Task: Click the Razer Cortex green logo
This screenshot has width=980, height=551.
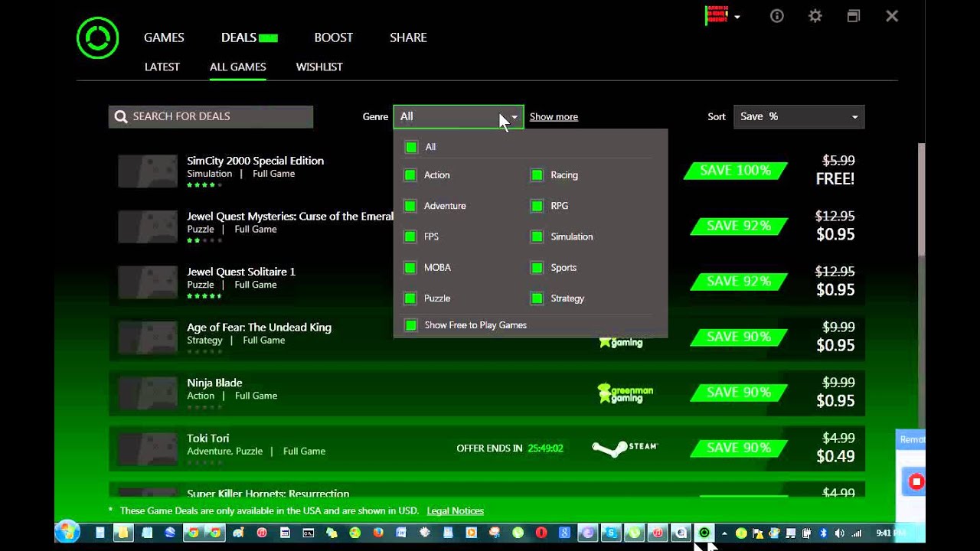Action: [97, 37]
